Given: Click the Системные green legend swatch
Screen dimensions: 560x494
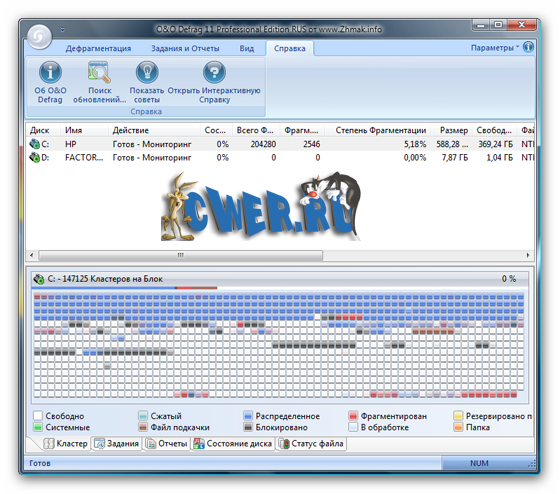Looking at the screenshot, I should [x=38, y=427].
